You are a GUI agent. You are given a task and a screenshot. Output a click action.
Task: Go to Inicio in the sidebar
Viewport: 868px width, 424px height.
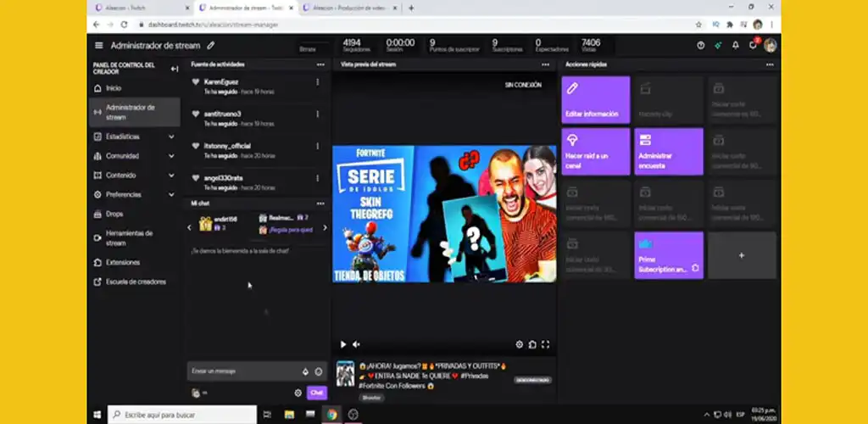click(x=134, y=88)
